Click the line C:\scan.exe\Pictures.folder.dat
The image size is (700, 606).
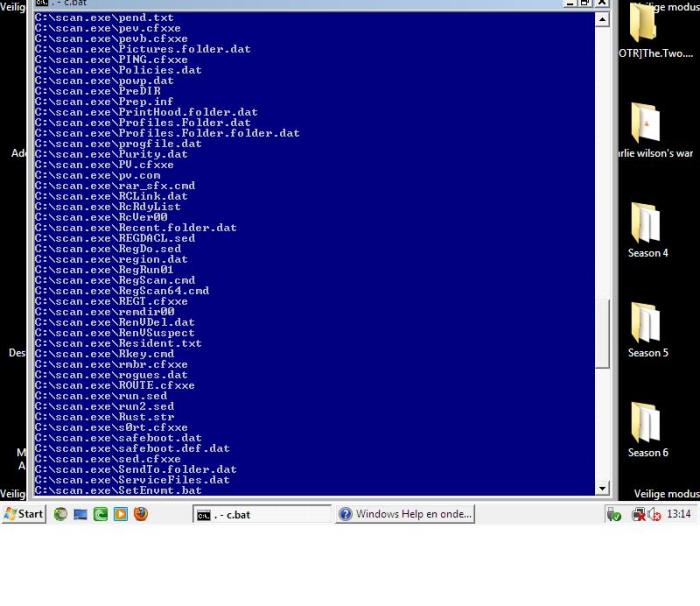(143, 49)
